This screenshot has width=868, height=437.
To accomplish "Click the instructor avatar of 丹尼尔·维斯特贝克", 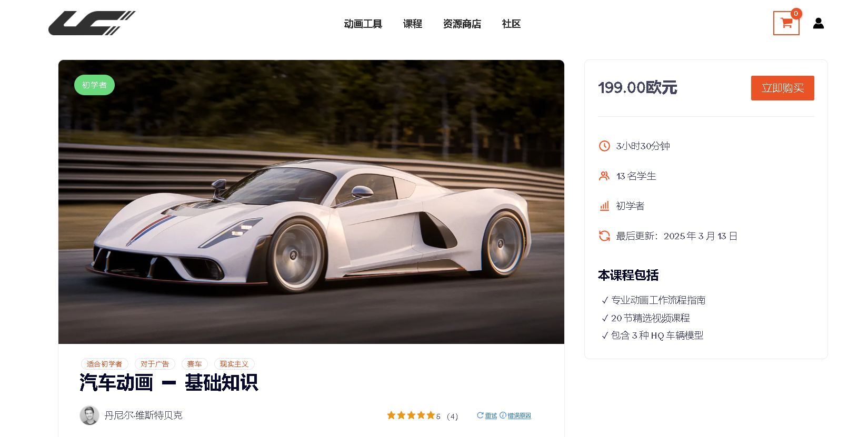I will [x=89, y=415].
